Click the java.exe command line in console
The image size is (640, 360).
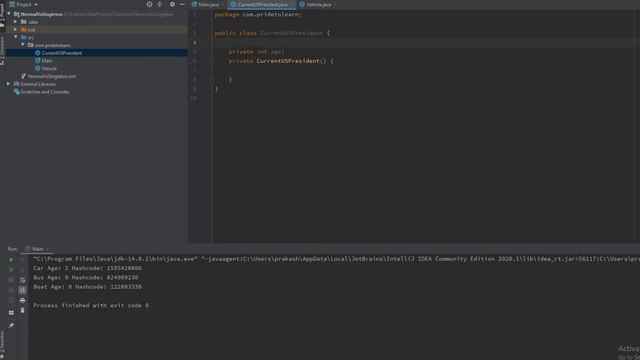pyautogui.click(x=336, y=259)
